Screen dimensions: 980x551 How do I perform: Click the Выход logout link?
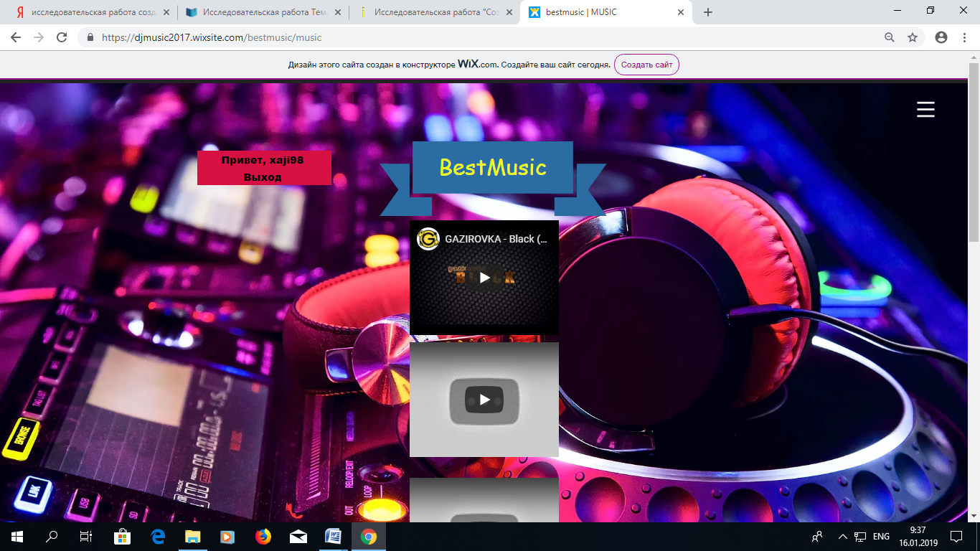[263, 176]
